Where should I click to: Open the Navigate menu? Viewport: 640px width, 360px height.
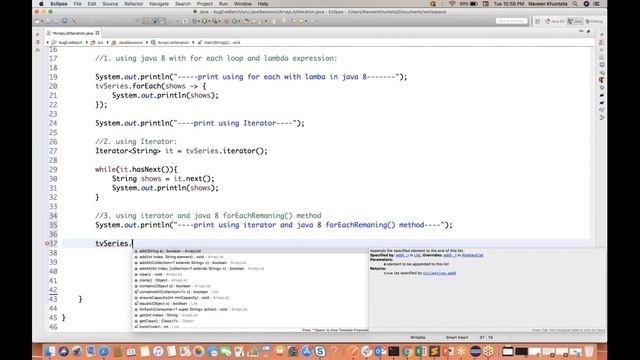pos(159,4)
